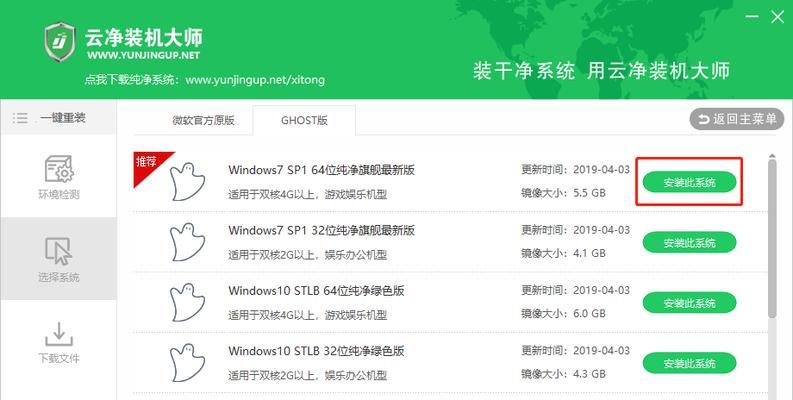Click the 镜像大小: 6.0 GB text

click(x=563, y=313)
